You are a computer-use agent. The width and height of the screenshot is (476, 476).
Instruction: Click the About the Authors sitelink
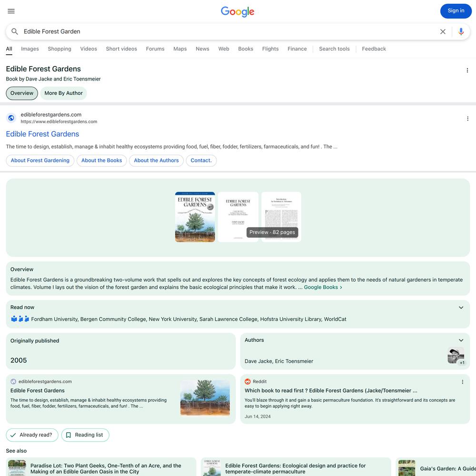coord(156,160)
